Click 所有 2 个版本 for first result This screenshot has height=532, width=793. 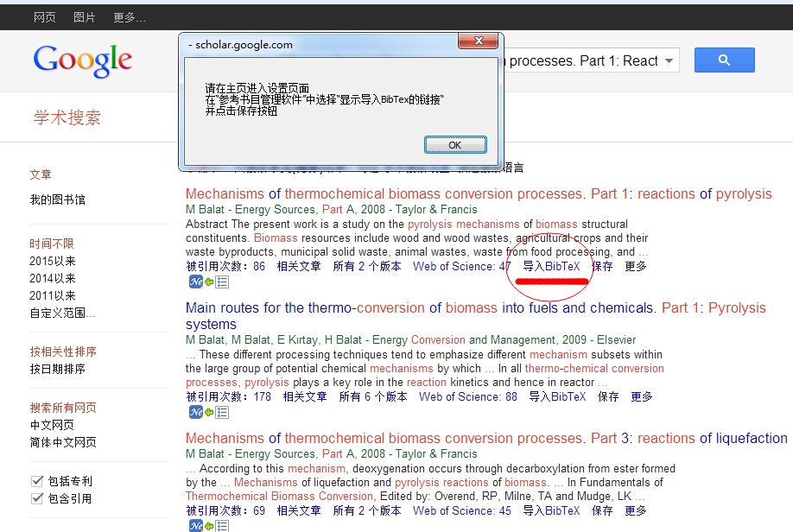(x=367, y=266)
